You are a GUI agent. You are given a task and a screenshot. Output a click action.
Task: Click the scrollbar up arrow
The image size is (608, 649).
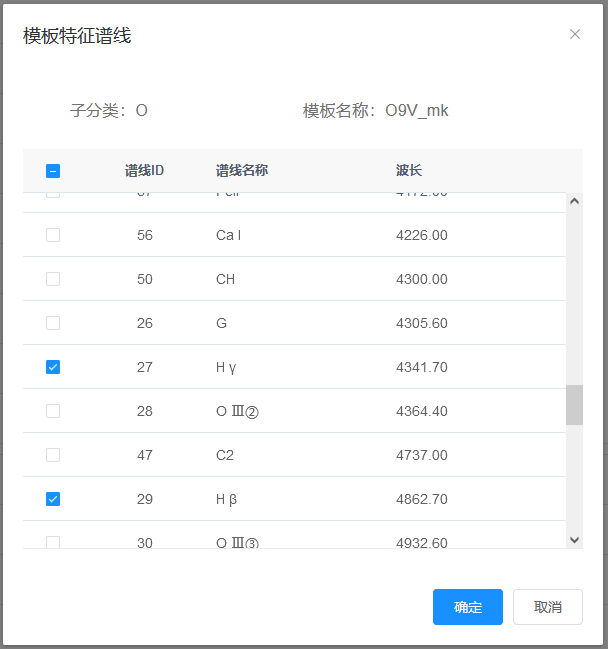[574, 201]
